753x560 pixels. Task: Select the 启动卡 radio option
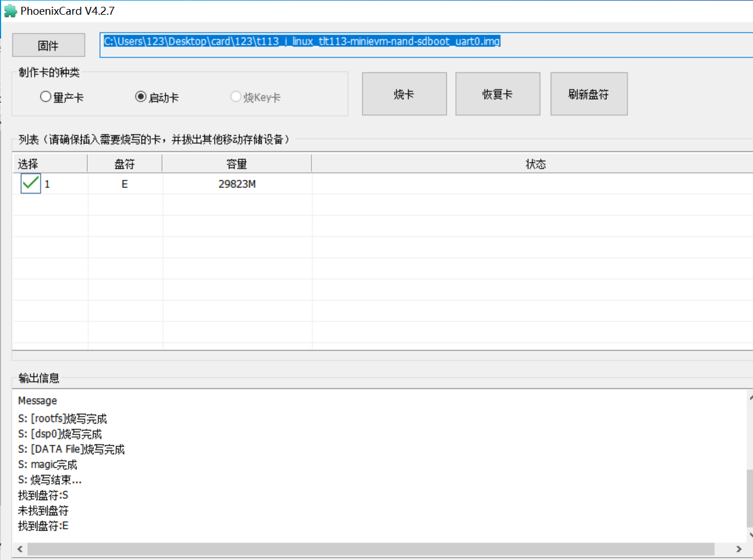point(141,97)
